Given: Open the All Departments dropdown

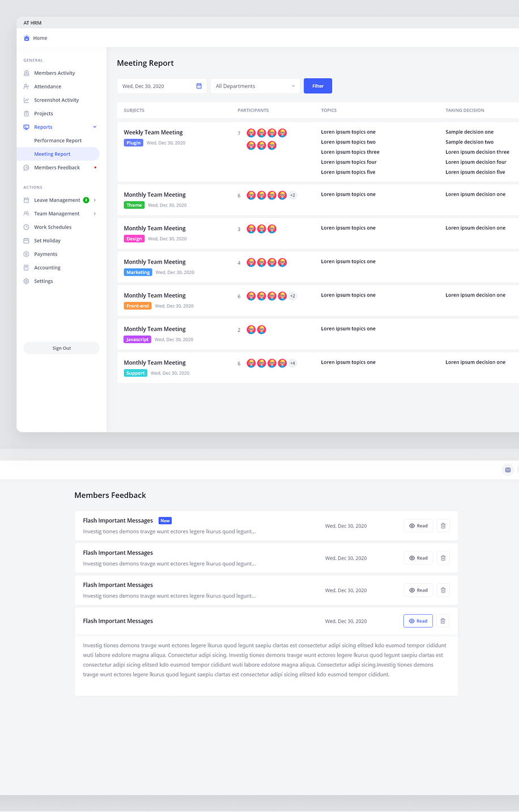Looking at the screenshot, I should pos(255,86).
